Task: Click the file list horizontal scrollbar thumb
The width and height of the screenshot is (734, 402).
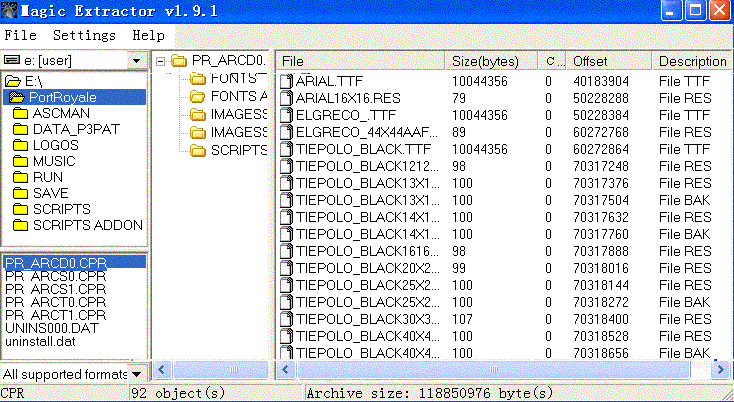Action: pyautogui.click(x=493, y=370)
